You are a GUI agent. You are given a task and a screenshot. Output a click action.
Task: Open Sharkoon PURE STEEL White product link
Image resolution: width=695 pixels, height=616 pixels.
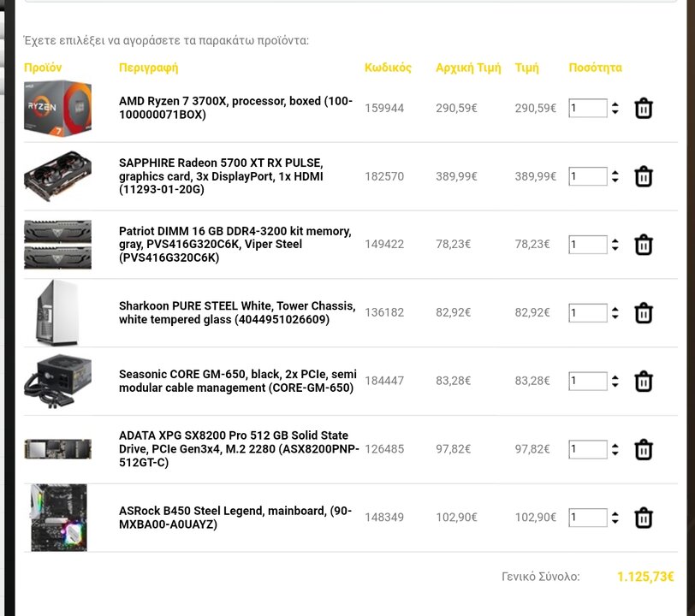point(237,312)
